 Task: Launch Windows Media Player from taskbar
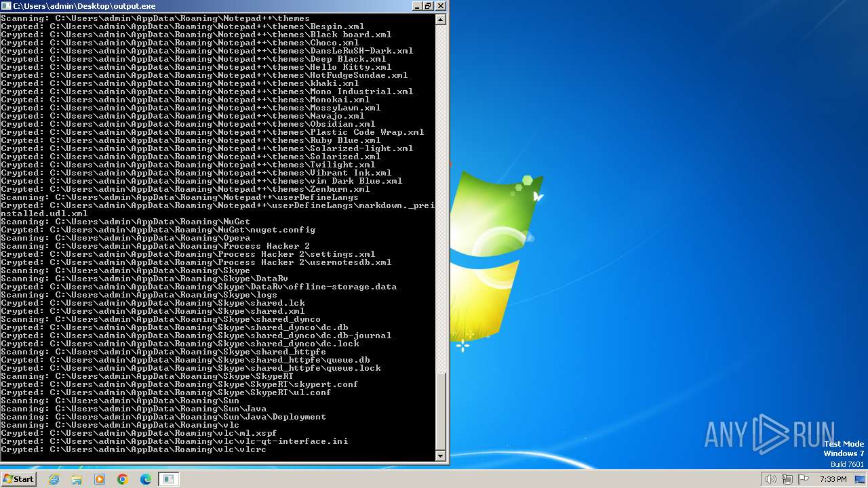point(100,479)
